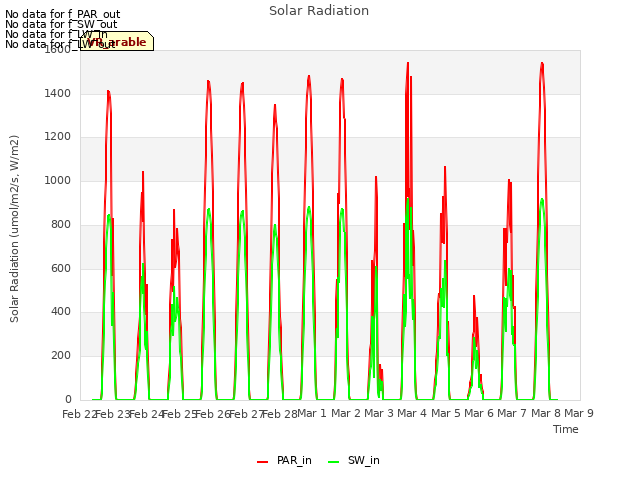
Task: Click the 'No data for f_SW_out' message
Action: [x=61, y=24]
